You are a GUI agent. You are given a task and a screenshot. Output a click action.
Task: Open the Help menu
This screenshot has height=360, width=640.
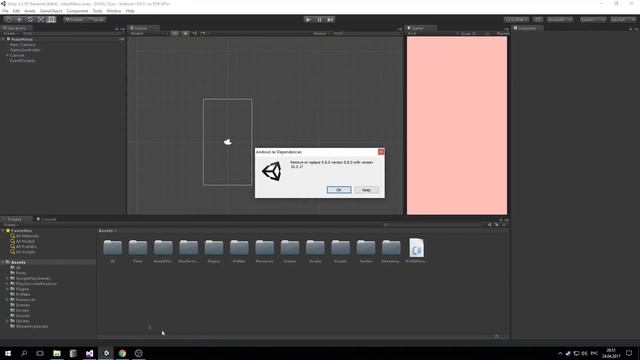point(130,11)
